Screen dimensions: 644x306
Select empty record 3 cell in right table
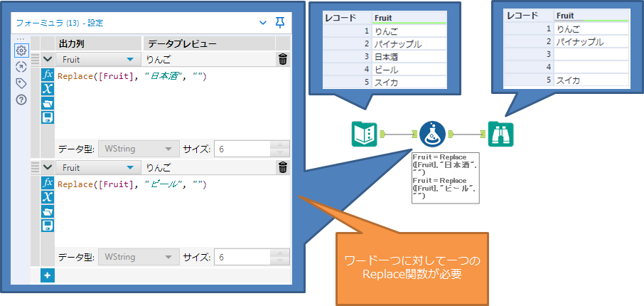pyautogui.click(x=591, y=54)
